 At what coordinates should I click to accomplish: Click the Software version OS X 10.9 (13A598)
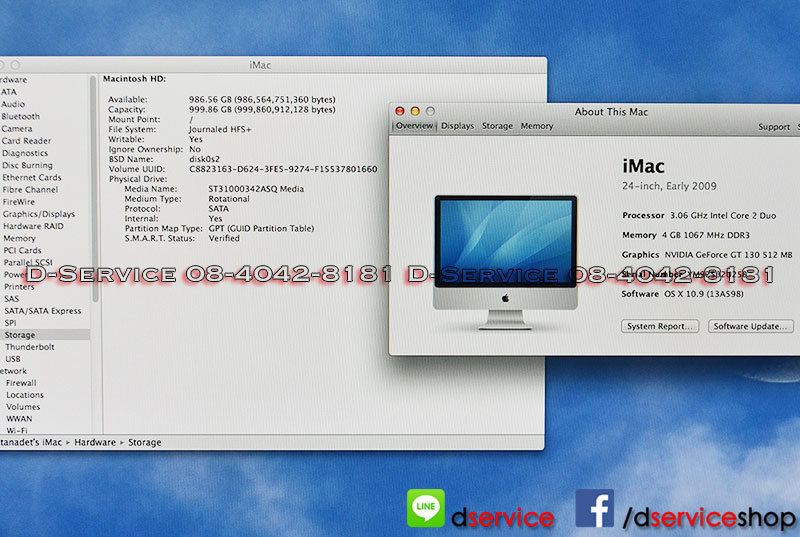coord(704,294)
